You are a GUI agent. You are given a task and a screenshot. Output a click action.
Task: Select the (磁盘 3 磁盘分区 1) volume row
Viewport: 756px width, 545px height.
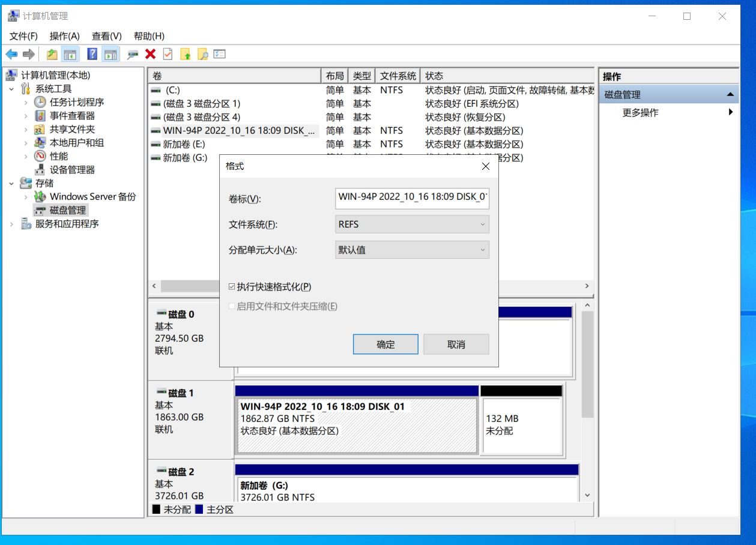pyautogui.click(x=371, y=103)
